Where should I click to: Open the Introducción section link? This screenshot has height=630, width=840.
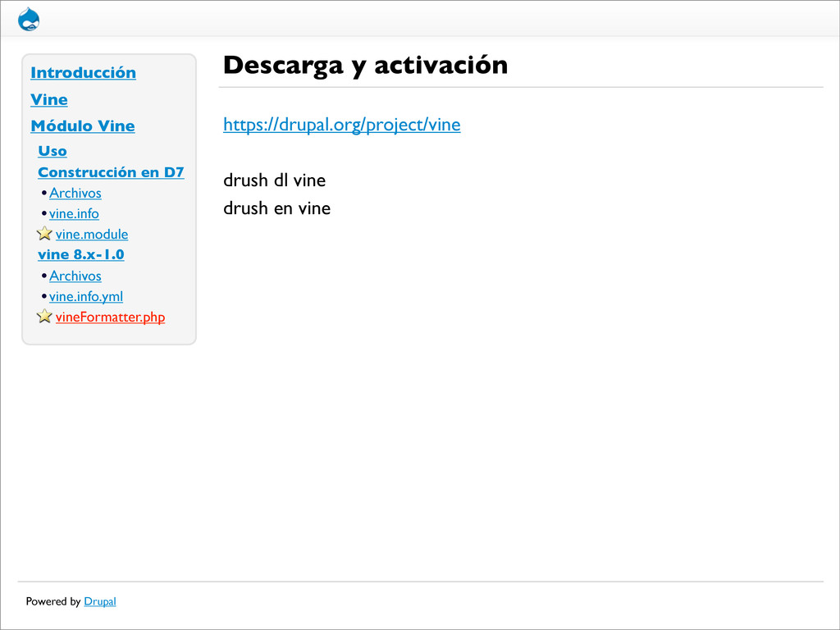tap(83, 72)
